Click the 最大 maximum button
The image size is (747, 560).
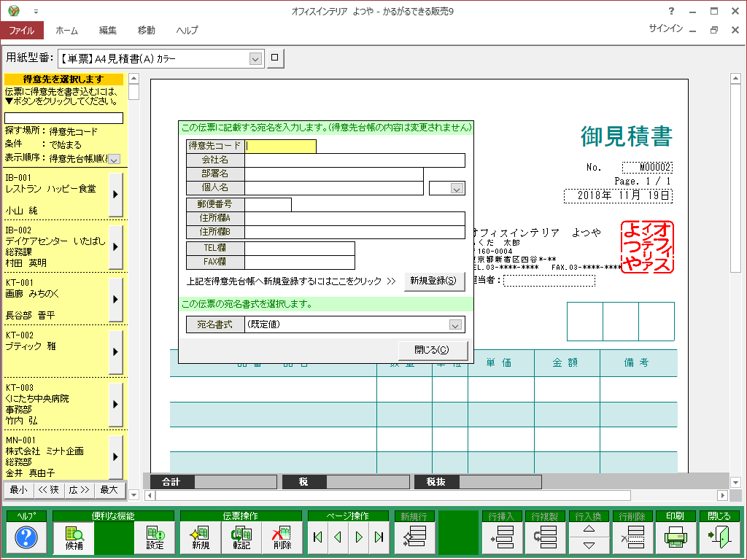[109, 490]
